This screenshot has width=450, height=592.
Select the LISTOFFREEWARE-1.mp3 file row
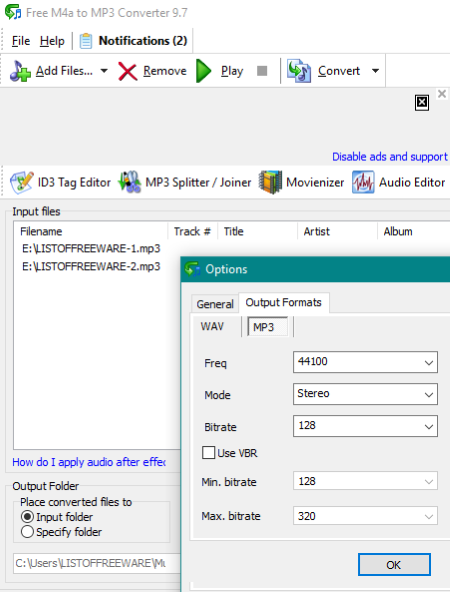91,248
